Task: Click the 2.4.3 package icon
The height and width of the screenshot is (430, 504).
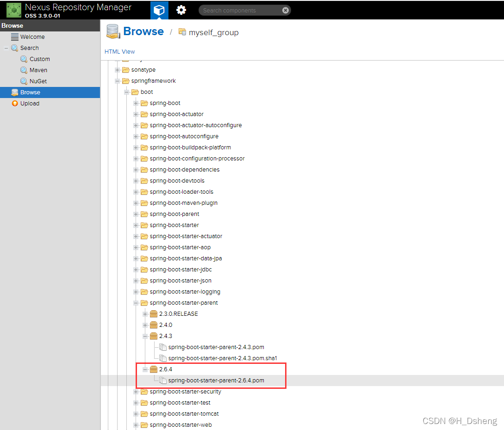Action: tap(154, 336)
